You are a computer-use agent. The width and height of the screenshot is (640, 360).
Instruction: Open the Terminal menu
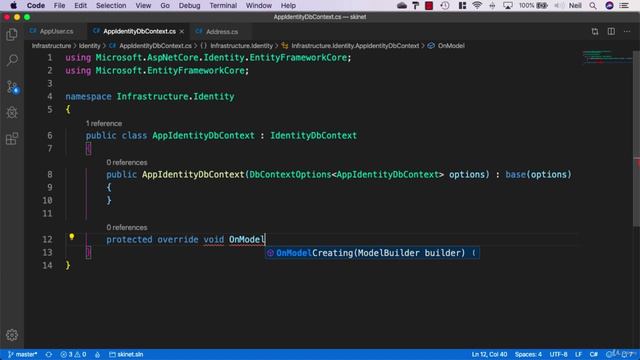click(223, 6)
